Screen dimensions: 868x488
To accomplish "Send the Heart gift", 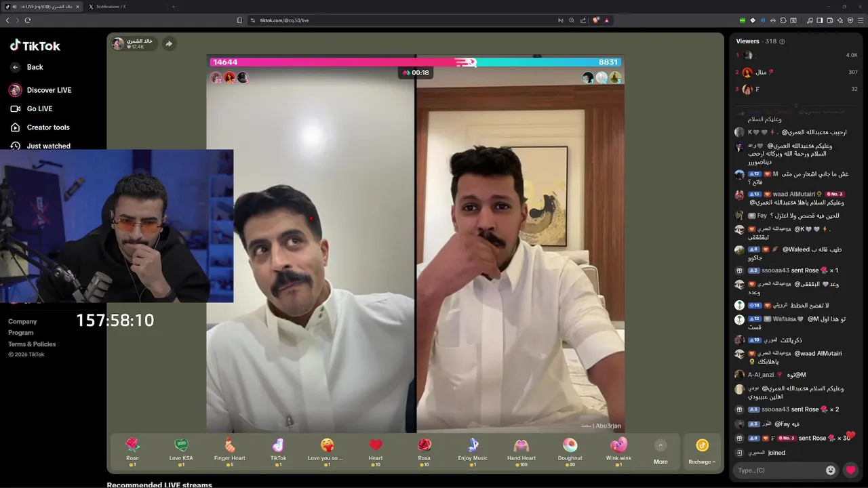I will pos(376,452).
